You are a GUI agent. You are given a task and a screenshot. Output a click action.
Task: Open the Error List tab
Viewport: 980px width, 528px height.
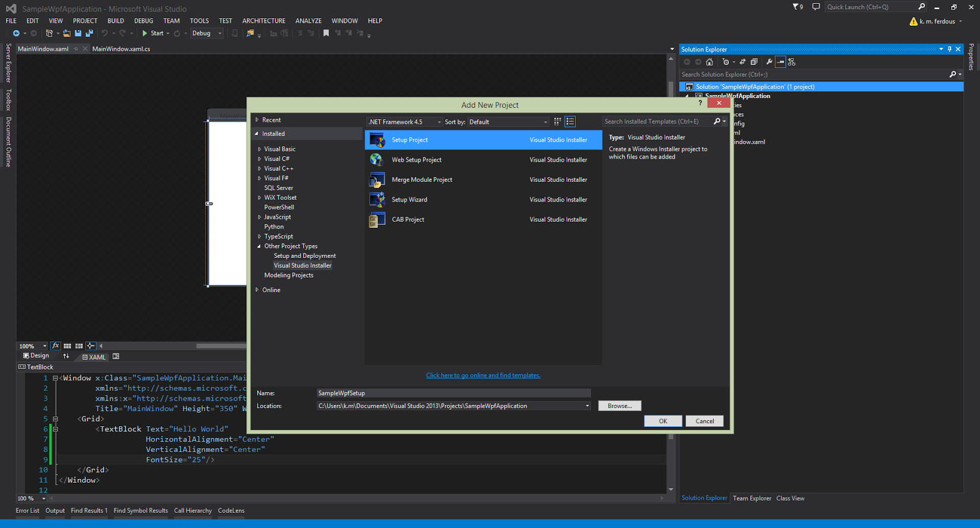tap(28, 511)
